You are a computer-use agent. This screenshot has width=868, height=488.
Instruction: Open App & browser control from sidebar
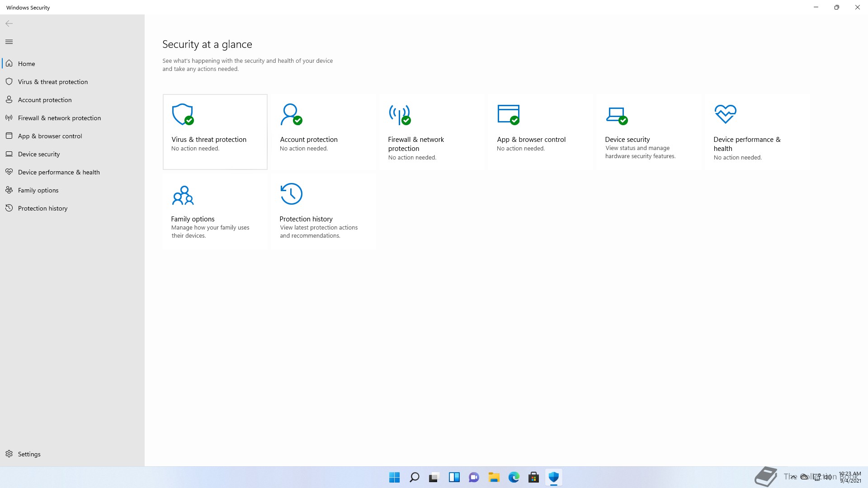coord(72,136)
